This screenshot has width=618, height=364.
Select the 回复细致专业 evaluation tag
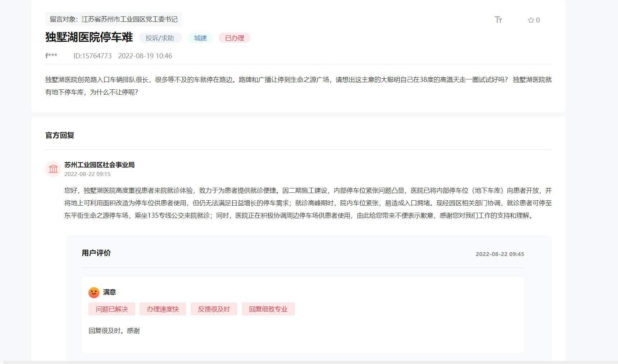tap(268, 309)
